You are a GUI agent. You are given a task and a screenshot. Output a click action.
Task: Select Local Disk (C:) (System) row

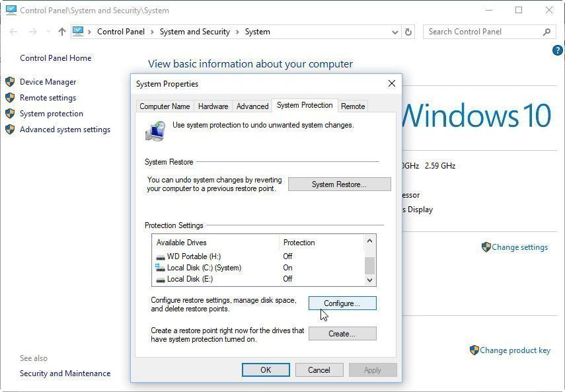coord(258,268)
